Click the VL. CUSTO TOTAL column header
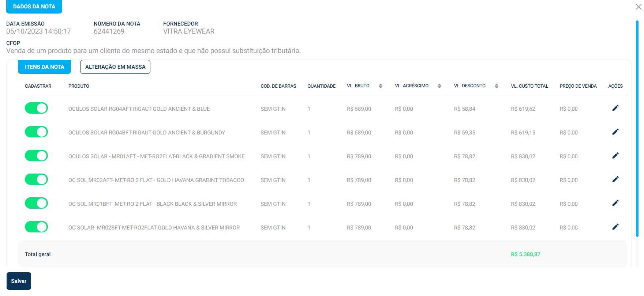The image size is (644, 296). (529, 86)
